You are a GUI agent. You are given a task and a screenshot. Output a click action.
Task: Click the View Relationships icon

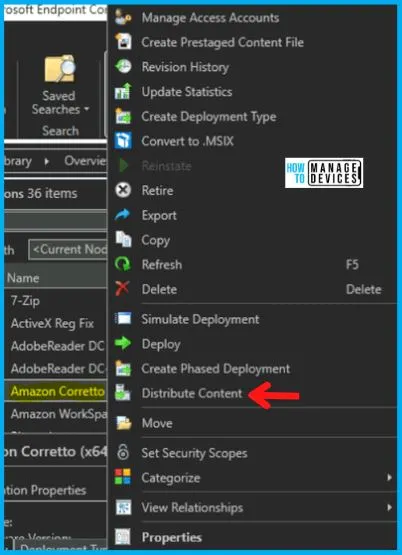point(123,507)
